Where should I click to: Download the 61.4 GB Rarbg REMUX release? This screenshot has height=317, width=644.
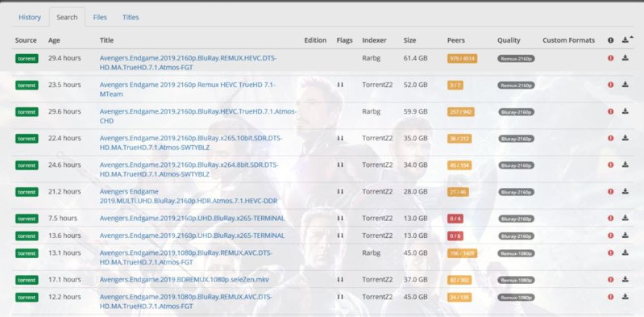click(x=625, y=58)
